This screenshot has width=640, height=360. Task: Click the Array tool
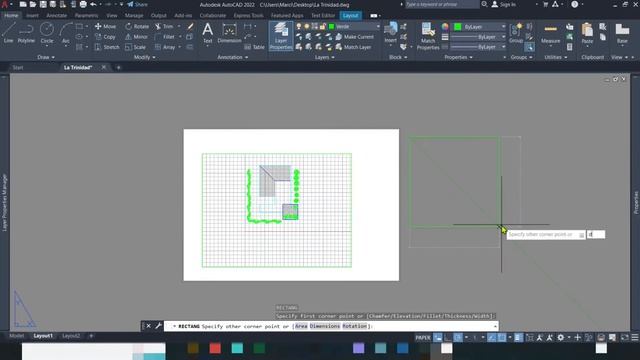coord(165,47)
